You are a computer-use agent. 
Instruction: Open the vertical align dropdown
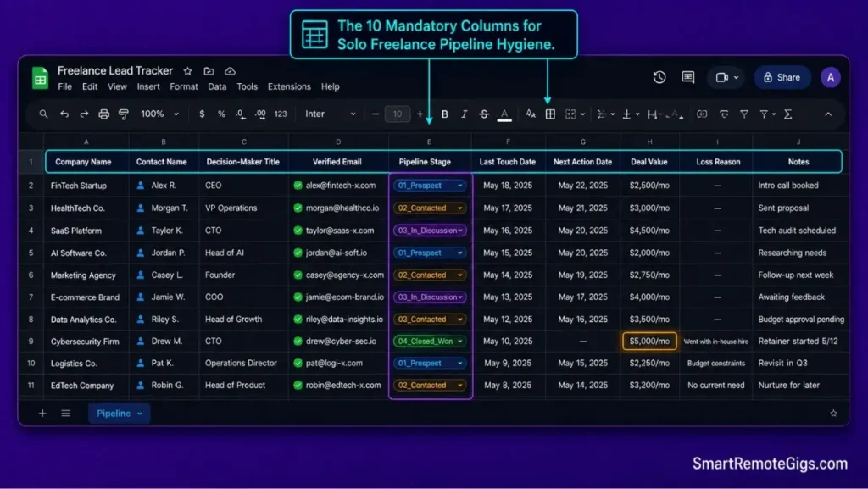pos(631,114)
